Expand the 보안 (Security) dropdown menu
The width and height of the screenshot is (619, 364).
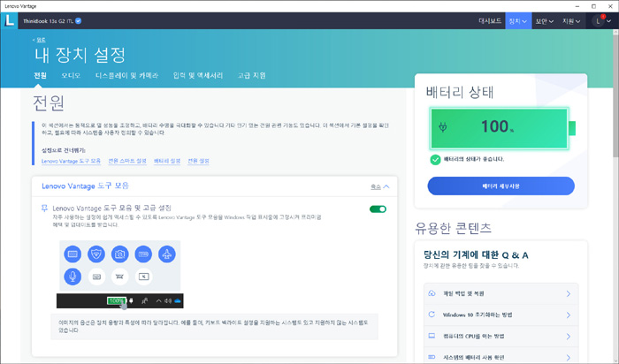tap(545, 21)
